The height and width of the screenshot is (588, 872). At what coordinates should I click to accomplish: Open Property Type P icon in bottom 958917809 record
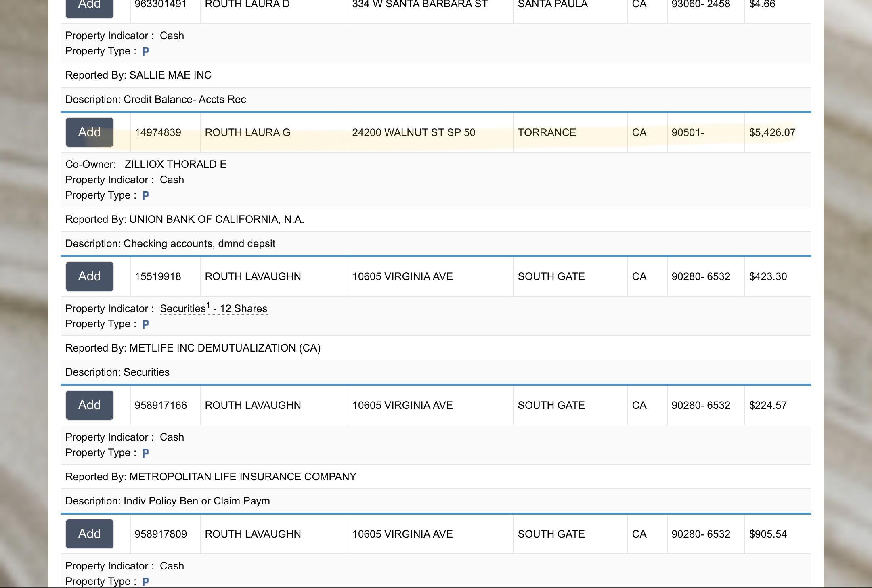pyautogui.click(x=146, y=582)
